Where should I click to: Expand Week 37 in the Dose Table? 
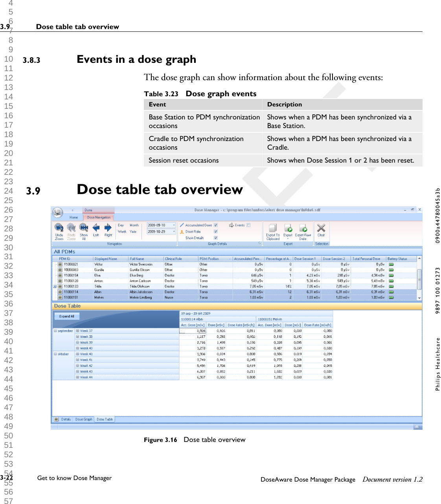78,330
